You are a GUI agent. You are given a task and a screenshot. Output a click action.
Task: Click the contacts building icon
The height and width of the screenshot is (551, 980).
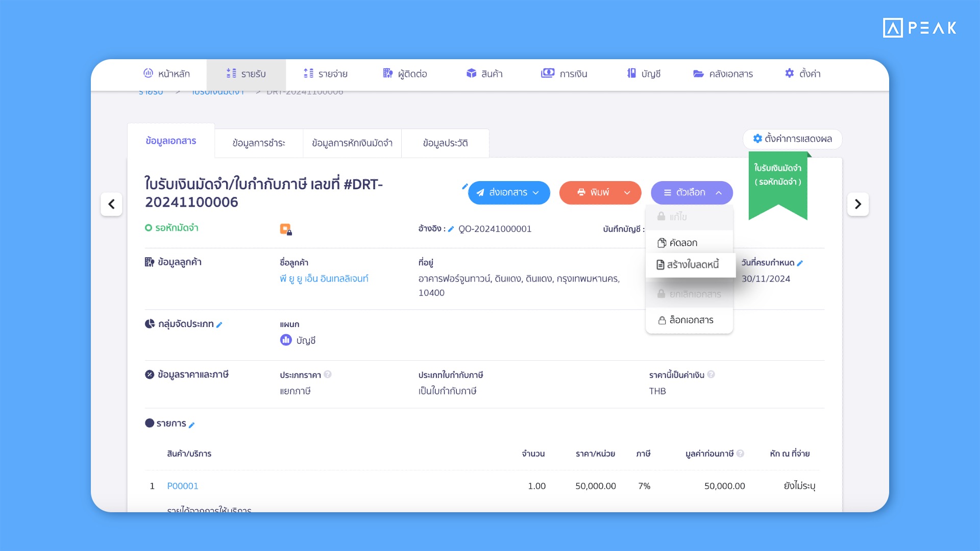[x=388, y=73]
